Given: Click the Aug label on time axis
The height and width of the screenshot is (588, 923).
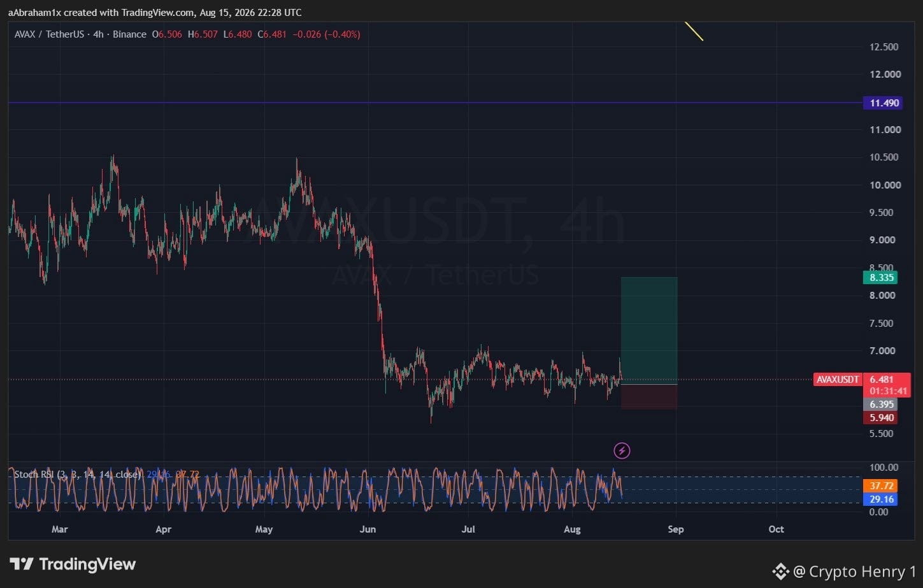Looking at the screenshot, I should [572, 529].
